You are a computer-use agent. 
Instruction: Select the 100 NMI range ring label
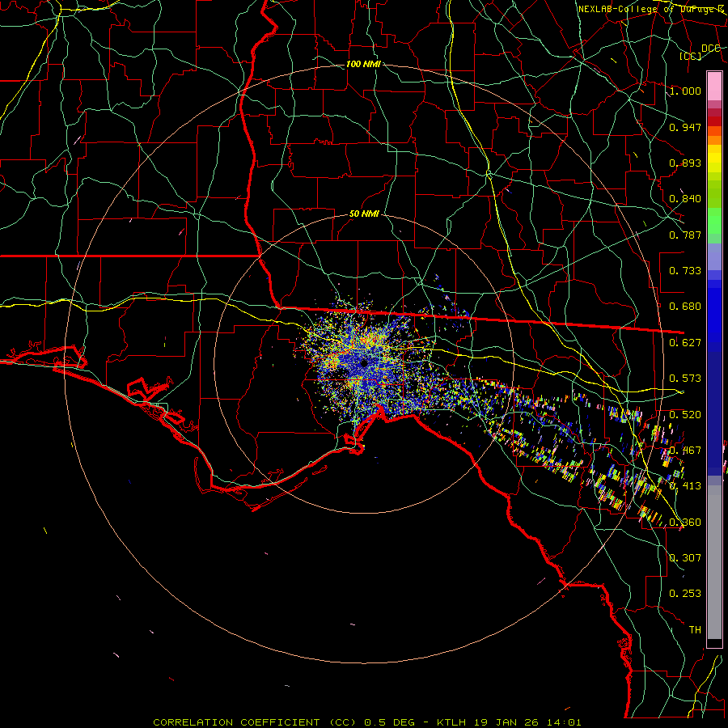(x=363, y=64)
